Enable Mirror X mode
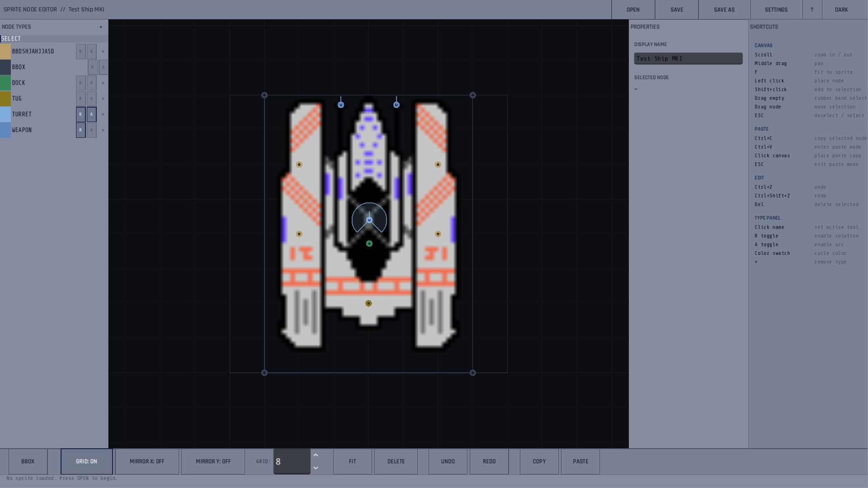Viewport: 868px width, 488px height. tap(147, 461)
